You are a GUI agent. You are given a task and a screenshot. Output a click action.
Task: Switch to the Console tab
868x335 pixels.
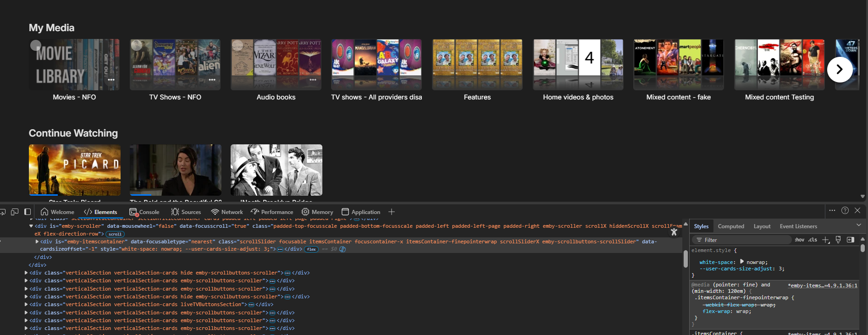pyautogui.click(x=144, y=212)
